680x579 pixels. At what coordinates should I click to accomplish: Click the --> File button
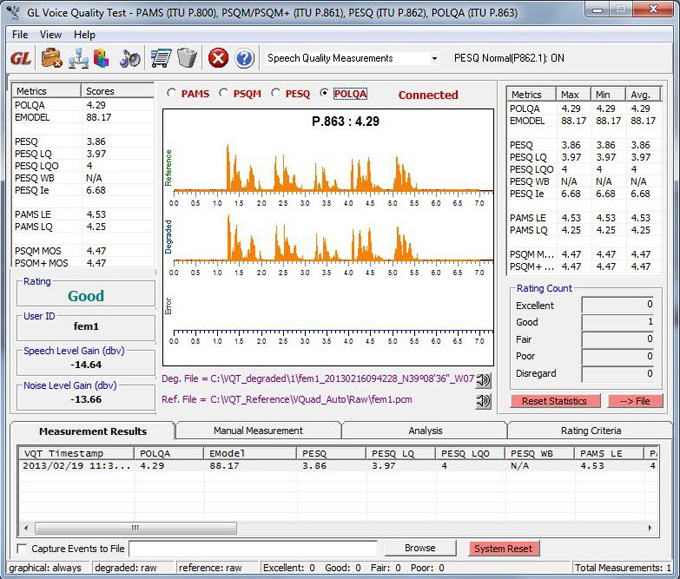tap(635, 401)
